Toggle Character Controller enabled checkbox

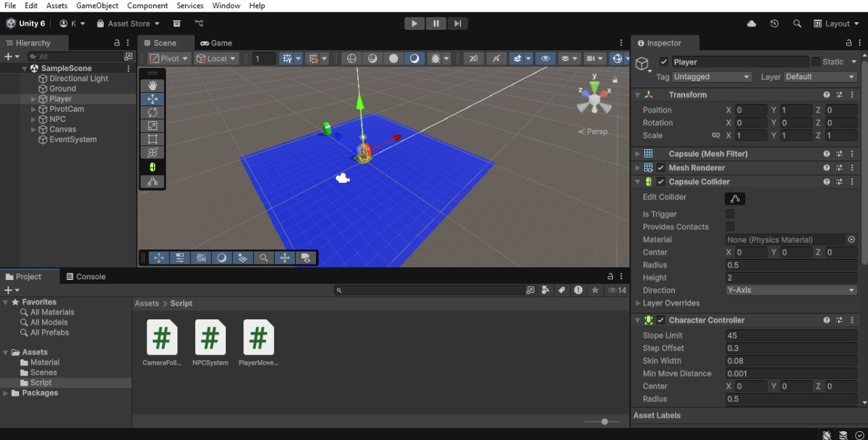click(661, 320)
